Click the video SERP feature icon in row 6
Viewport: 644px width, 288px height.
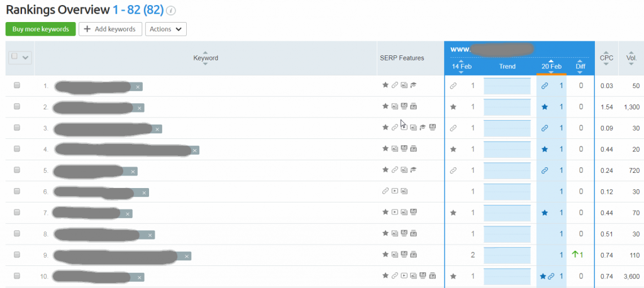(394, 191)
